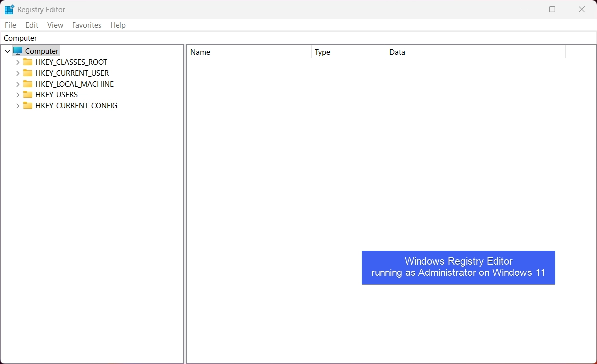Click the HKEY_LOCAL_MACHINE folder icon
This screenshot has height=364, width=597.
click(x=28, y=84)
